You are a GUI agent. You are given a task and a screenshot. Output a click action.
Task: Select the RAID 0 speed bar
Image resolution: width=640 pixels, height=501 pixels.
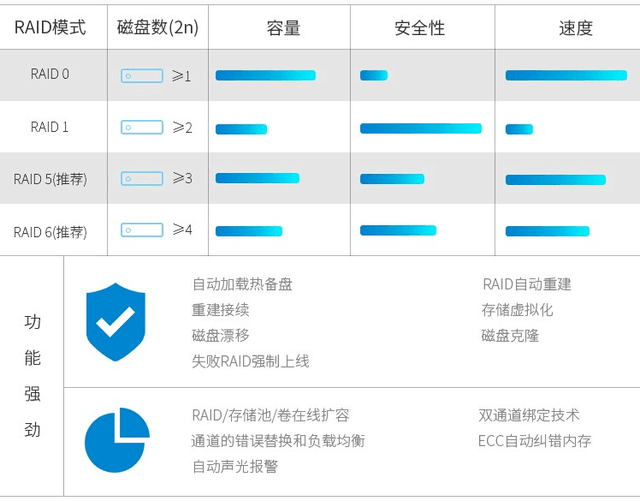point(566,75)
